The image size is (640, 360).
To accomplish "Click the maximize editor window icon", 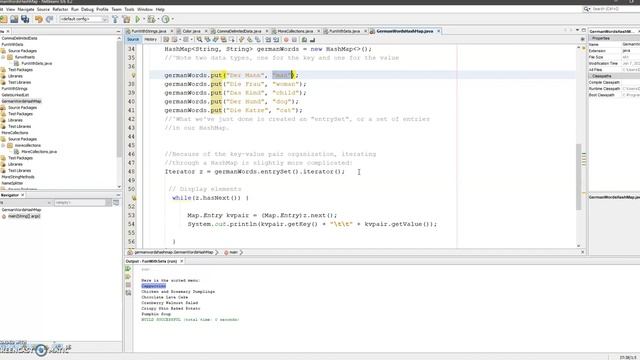I will pos(584,30).
